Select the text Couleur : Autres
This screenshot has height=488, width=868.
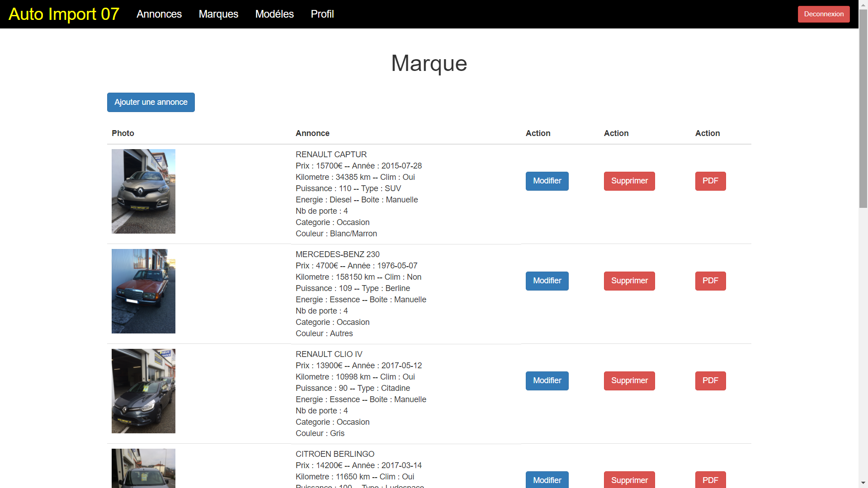(324, 333)
